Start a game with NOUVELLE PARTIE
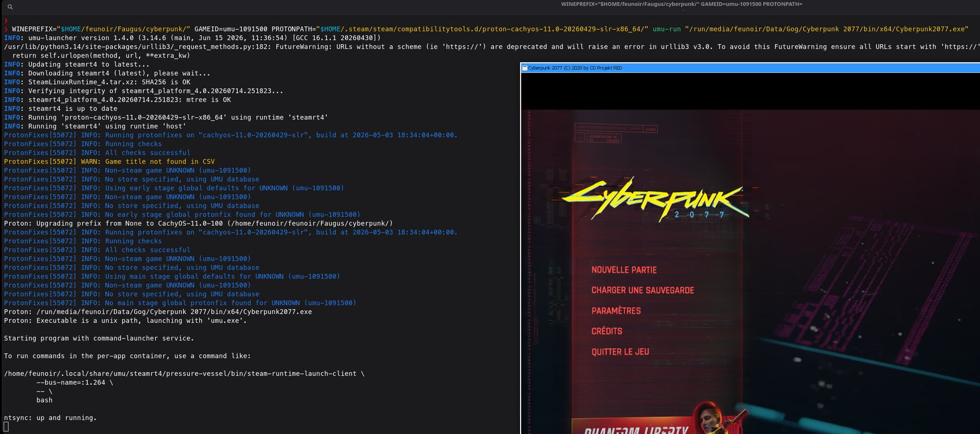This screenshot has height=434, width=980. pyautogui.click(x=624, y=270)
